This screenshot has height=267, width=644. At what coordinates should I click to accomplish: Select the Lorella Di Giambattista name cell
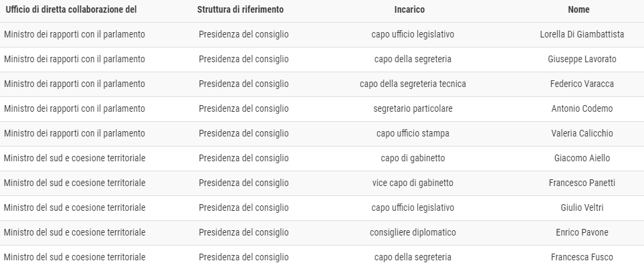[582, 35]
